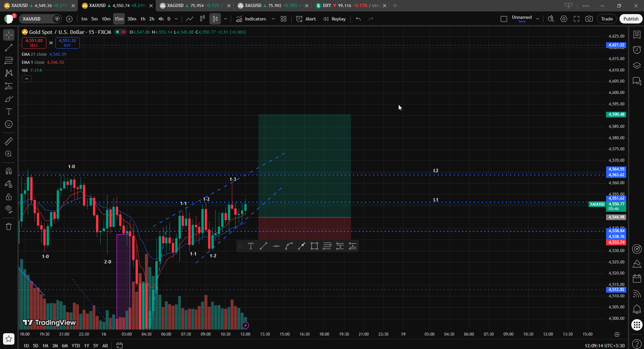The image size is (644, 349).
Task: Toggle magnet mode for drawings
Action: [9, 171]
